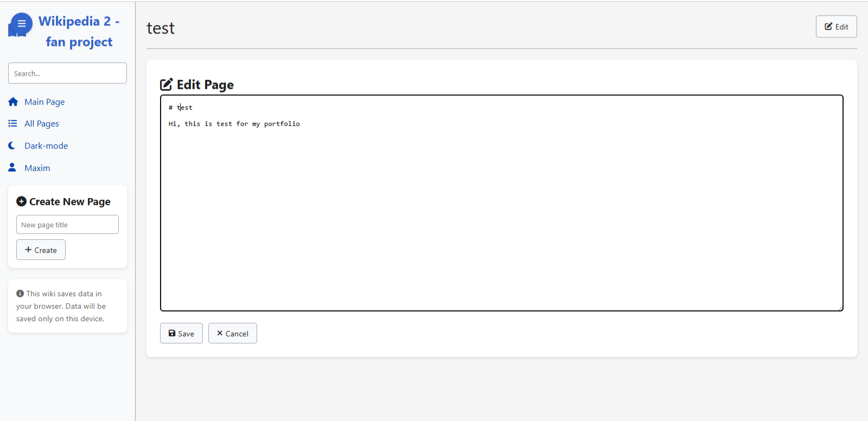This screenshot has height=421, width=868.
Task: Click the Edit button at top right
Action: coord(836,27)
